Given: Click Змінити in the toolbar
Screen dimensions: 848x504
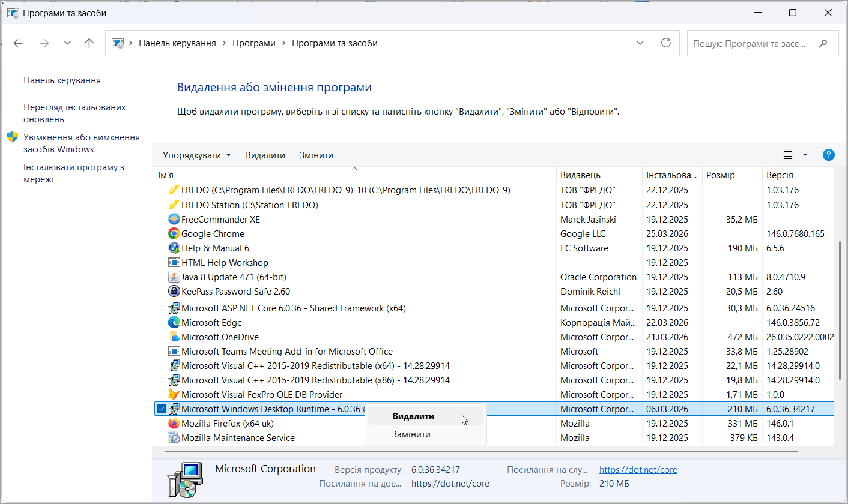Looking at the screenshot, I should click(316, 155).
